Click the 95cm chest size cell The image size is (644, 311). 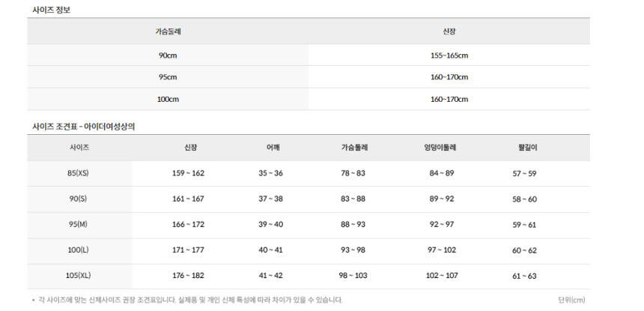(168, 77)
